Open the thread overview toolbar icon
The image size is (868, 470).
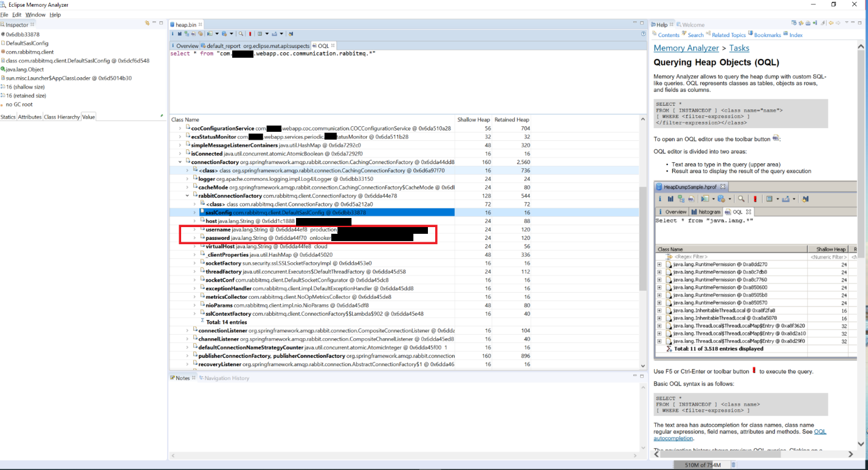[x=201, y=33]
